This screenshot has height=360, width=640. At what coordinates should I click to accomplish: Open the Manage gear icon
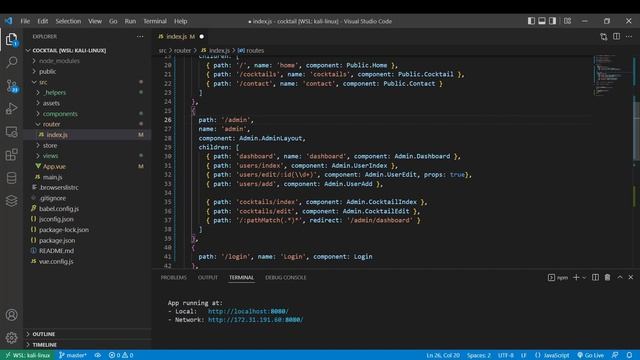coord(11,338)
